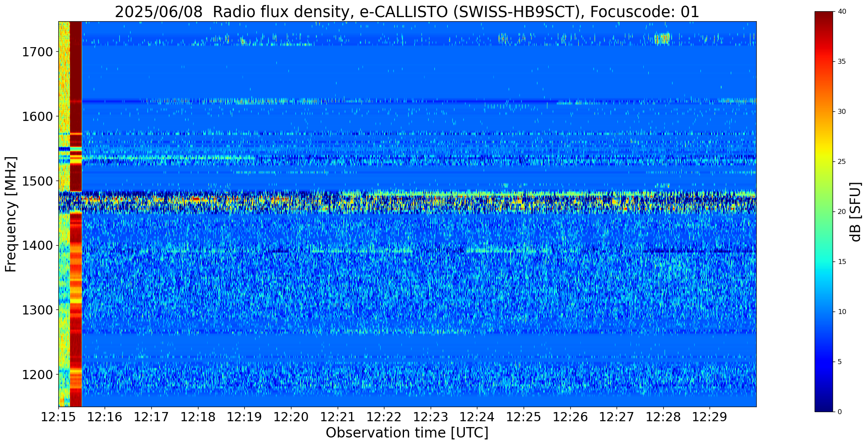Viewport: 868px width, 445px height.
Task: Select the 'Observation time [UTC]' axis label
Action: click(x=407, y=433)
